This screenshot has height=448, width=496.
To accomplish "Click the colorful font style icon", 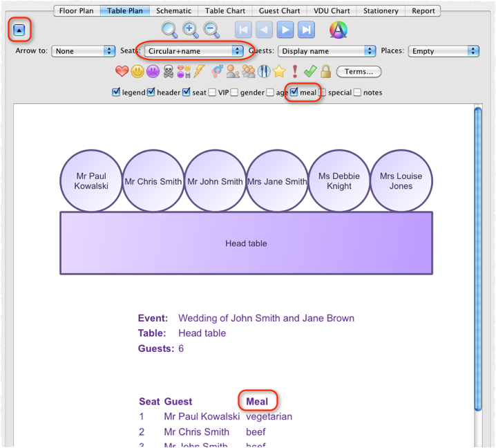I will tap(338, 30).
